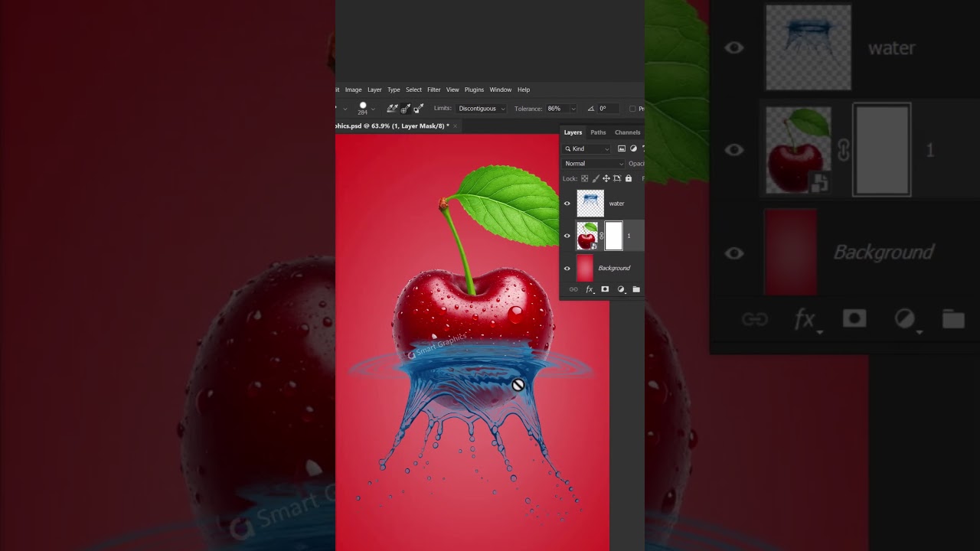Viewport: 980px width, 551px height.
Task: Select Sampling: Continuous eyedropper icon
Action: pyautogui.click(x=392, y=109)
